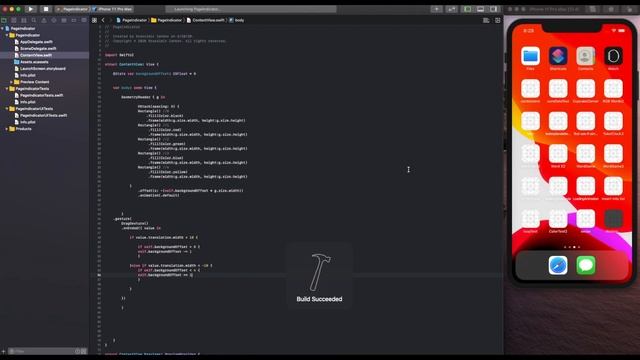Tap the ColorTest2 app in simulator

558,219
